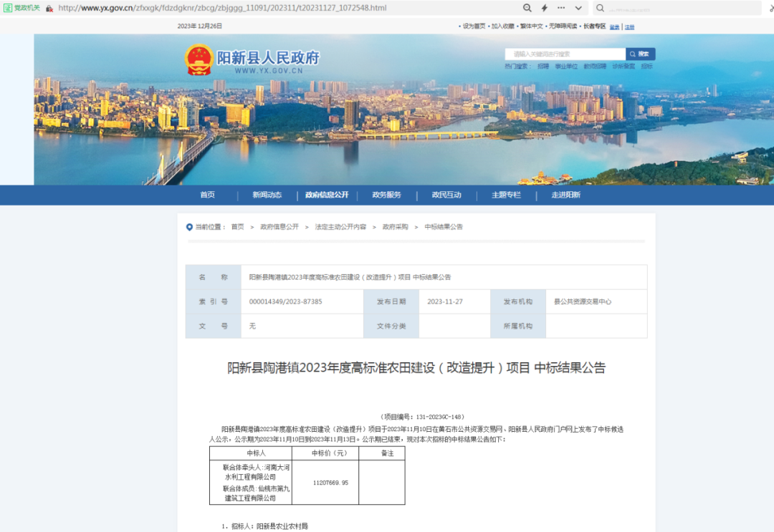
Task: Switch to 繁体中文 via top link
Action: click(531, 26)
